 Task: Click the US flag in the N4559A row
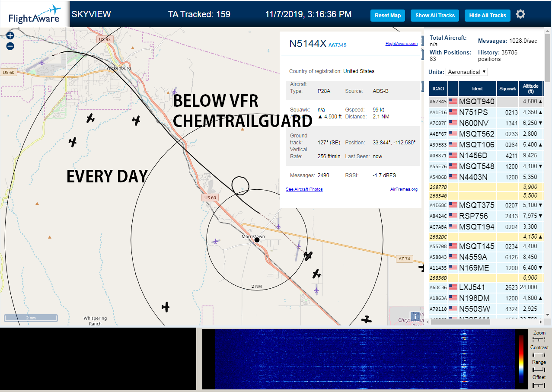[453, 257]
